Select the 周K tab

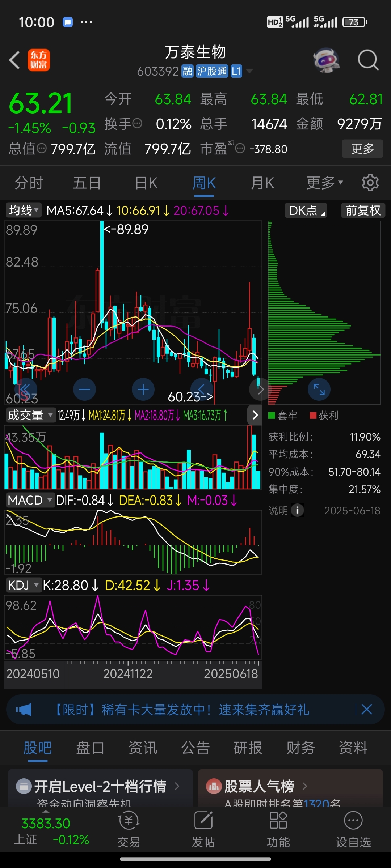pyautogui.click(x=204, y=183)
